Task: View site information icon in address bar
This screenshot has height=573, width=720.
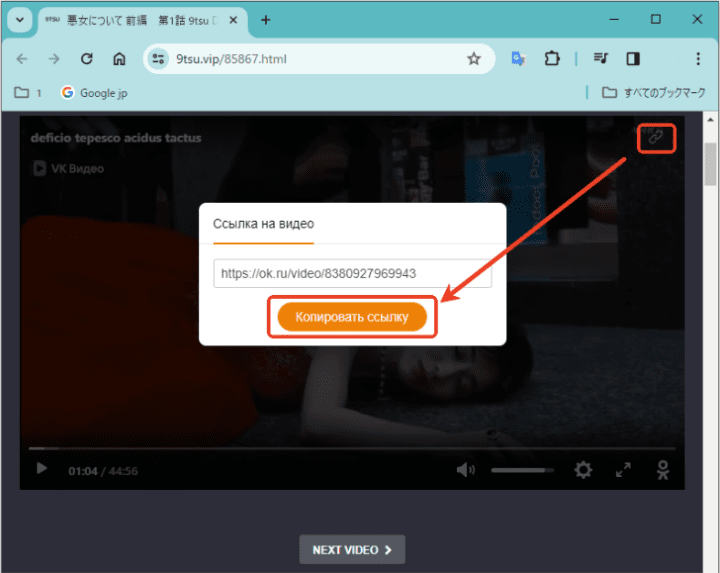Action: [158, 59]
